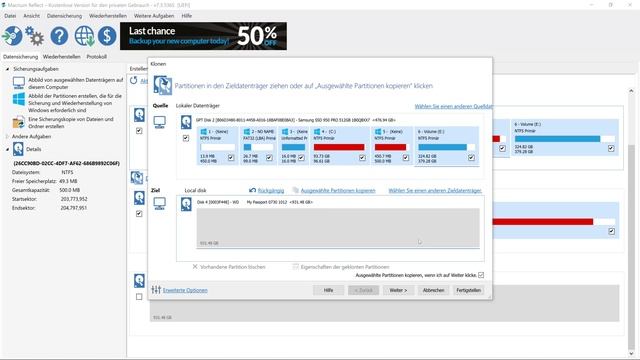Screen dimensions: 640x360
Task: Click the Klonen dialog header clone icon
Action: point(162,85)
